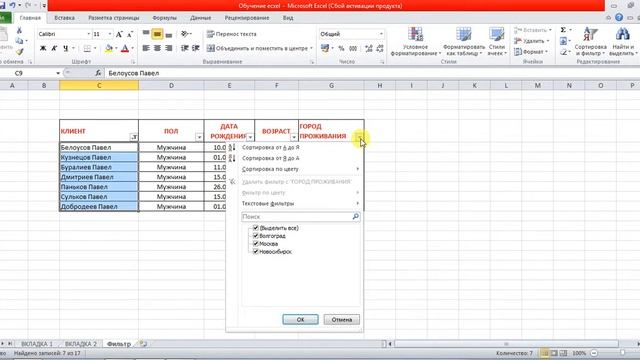The image size is (640, 360).
Task: Enable Перенос текста wrap text
Action: coord(232,34)
